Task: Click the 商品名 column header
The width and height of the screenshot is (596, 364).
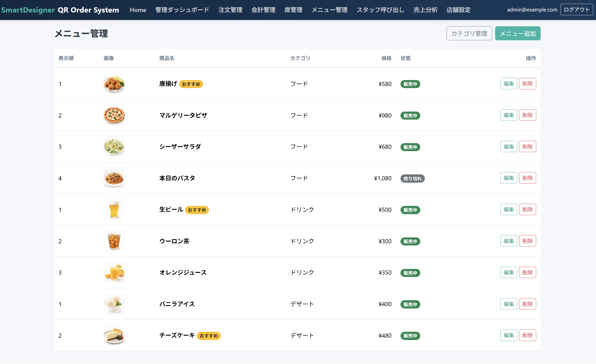Action: pos(167,58)
